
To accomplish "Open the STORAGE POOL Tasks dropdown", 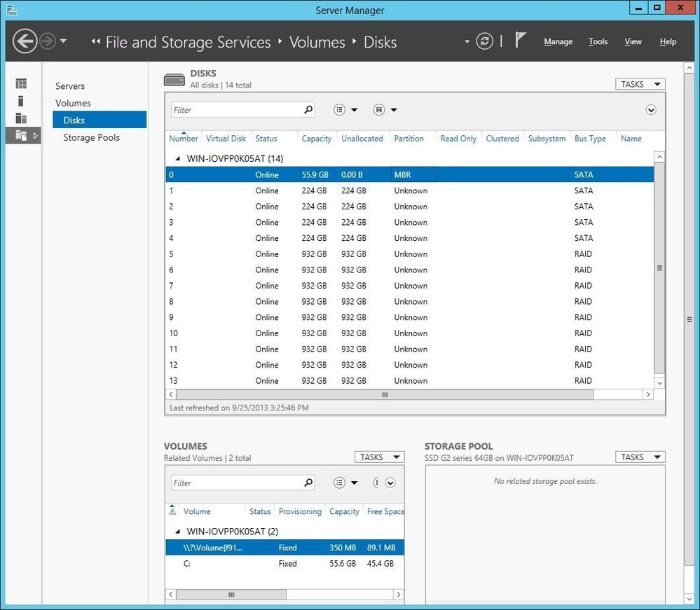I will 640,457.
